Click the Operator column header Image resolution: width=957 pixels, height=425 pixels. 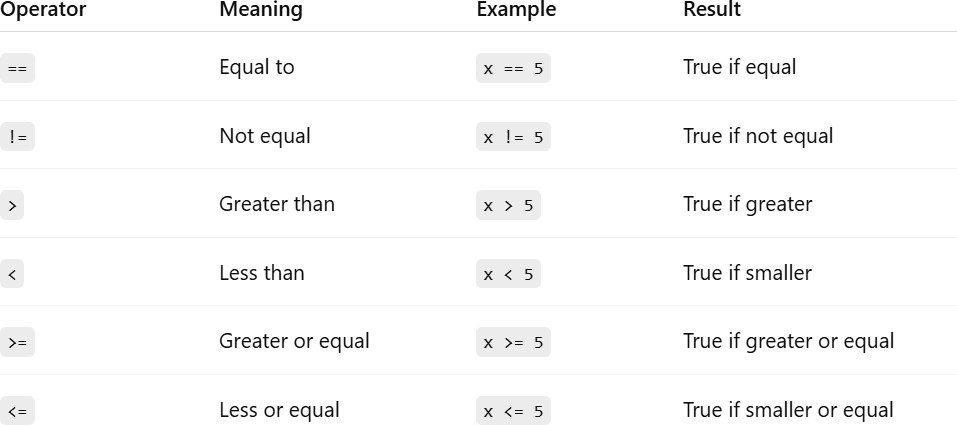(43, 10)
